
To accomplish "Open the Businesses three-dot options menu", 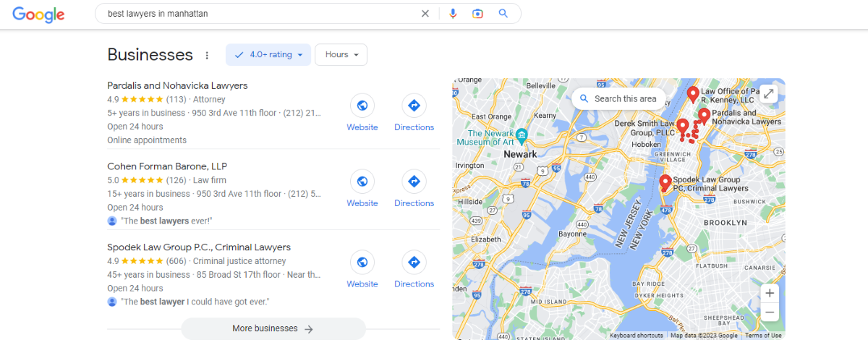I will point(207,55).
